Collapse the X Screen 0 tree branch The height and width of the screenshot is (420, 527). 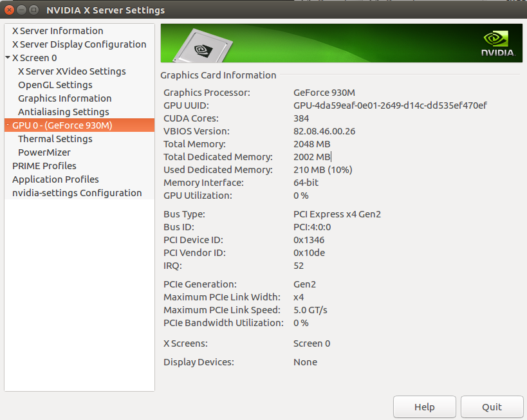pos(6,57)
